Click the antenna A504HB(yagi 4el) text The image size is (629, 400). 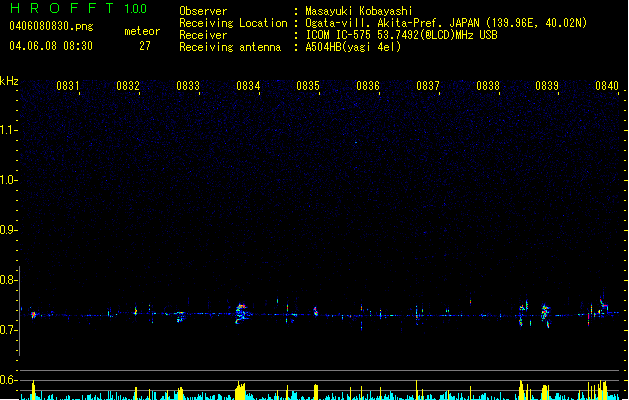(353, 47)
